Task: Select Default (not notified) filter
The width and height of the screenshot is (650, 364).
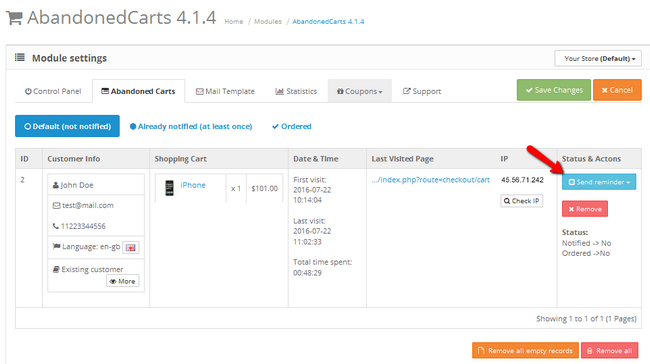Action: (67, 126)
